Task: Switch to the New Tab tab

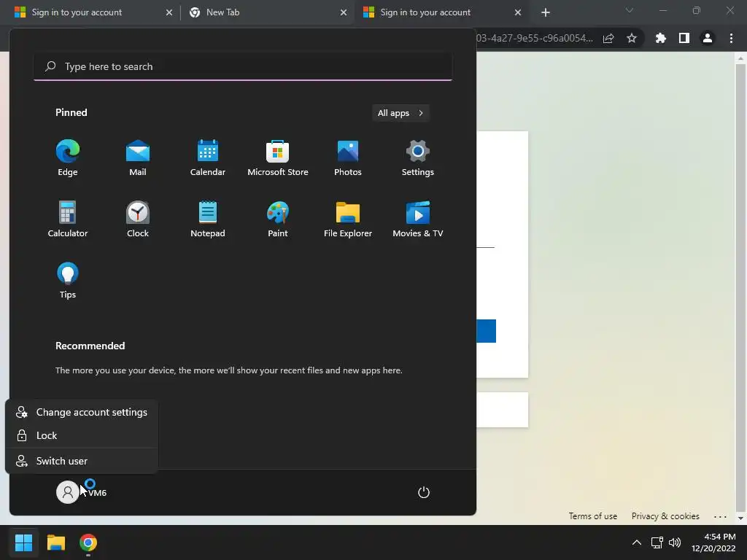Action: (268, 12)
